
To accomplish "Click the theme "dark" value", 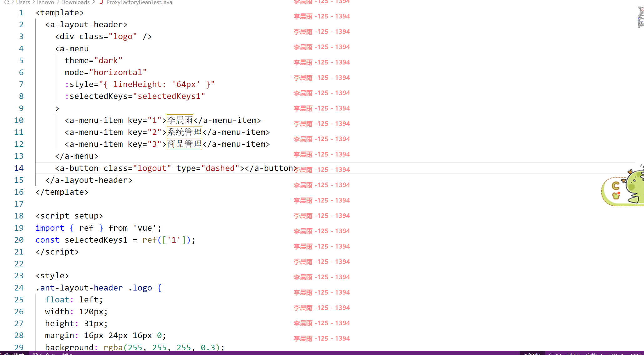I will click(108, 61).
